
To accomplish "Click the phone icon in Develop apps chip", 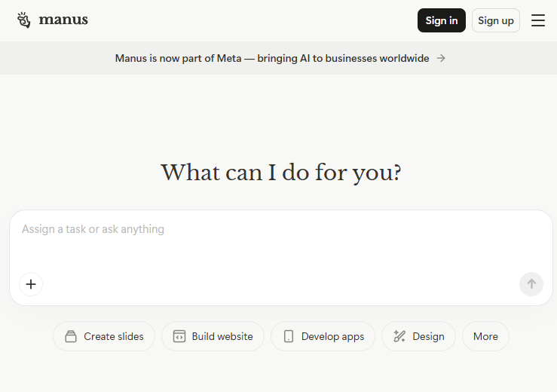I will point(288,337).
